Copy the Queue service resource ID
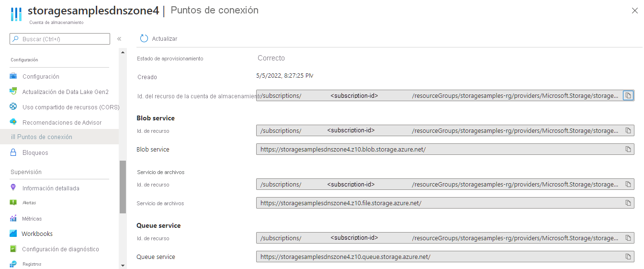 628,238
